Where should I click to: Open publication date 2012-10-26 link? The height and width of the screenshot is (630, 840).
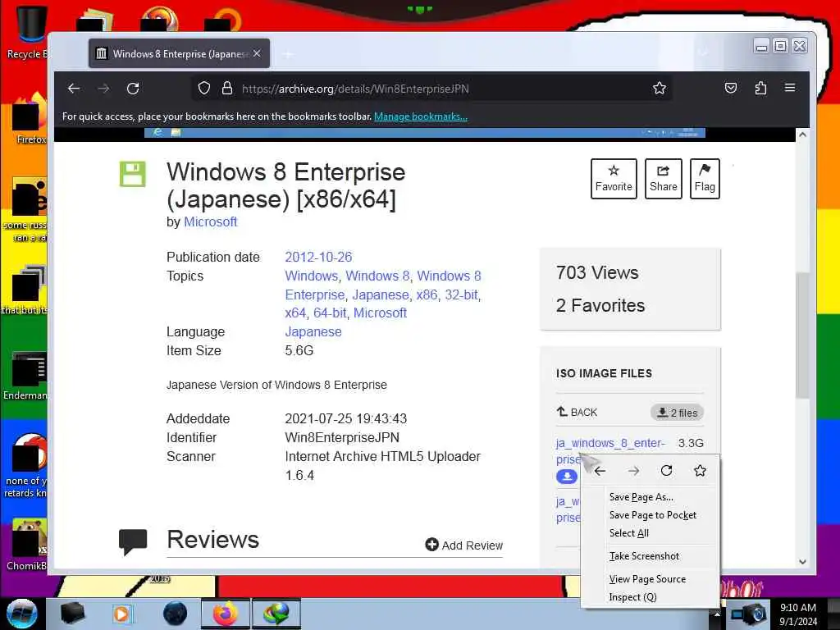318,257
